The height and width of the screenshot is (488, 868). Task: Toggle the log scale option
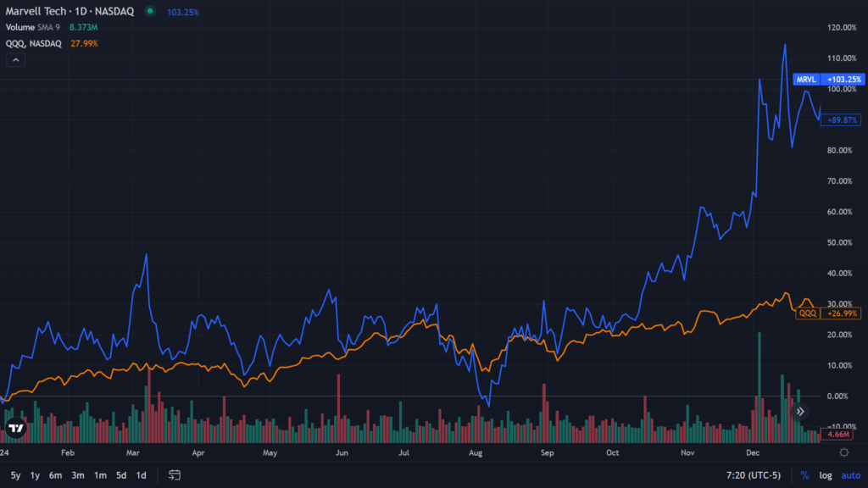(825, 475)
